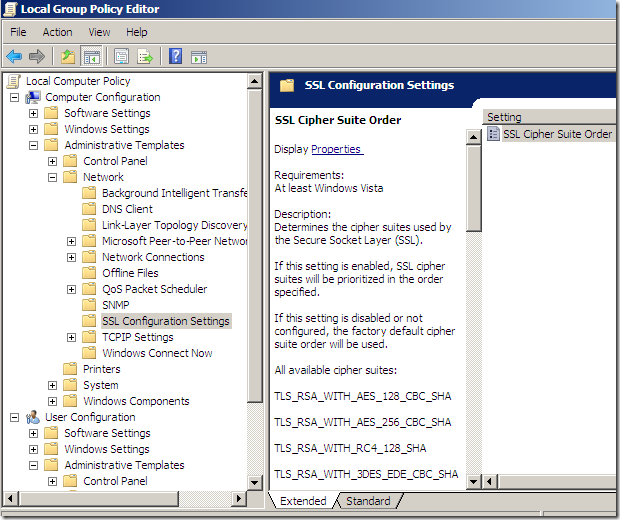Open the Properties link
This screenshot has width=620, height=520.
[x=337, y=149]
